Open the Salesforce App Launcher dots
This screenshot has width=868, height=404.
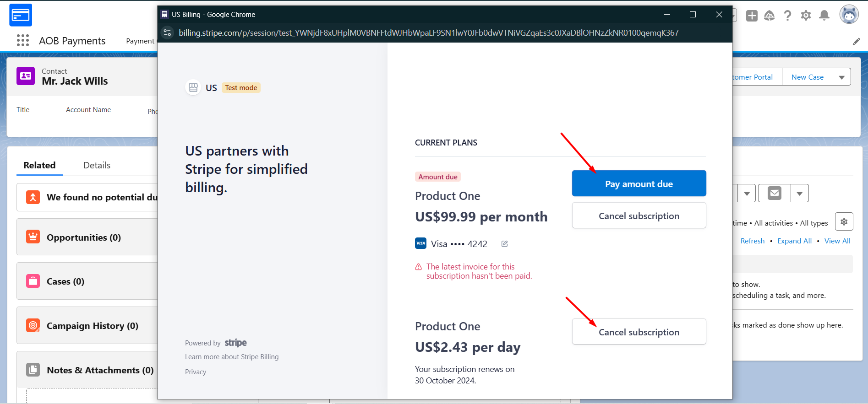coord(23,40)
